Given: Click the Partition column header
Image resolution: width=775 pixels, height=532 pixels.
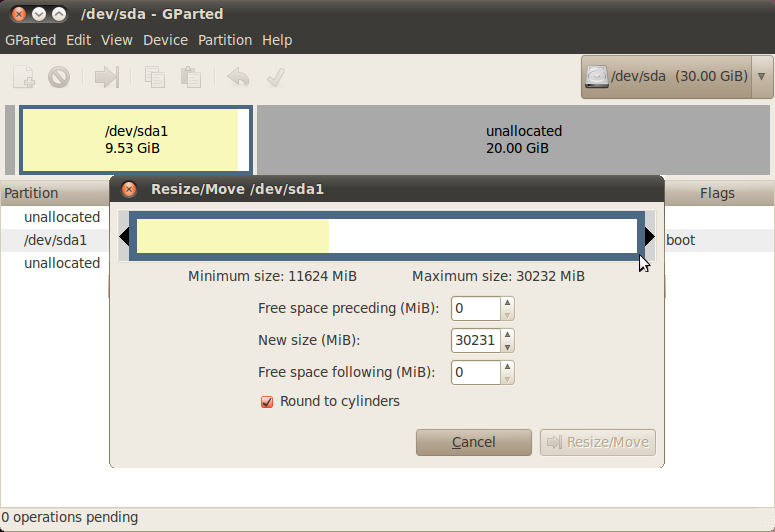Looking at the screenshot, I should coord(54,193).
